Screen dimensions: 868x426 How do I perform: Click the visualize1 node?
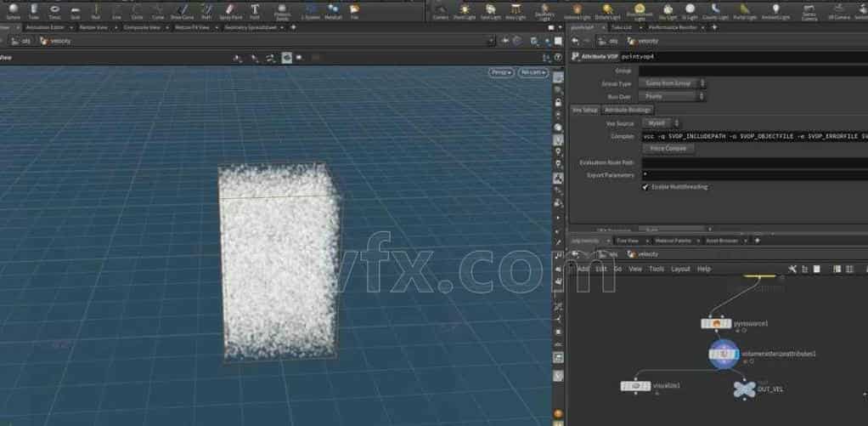coord(635,386)
